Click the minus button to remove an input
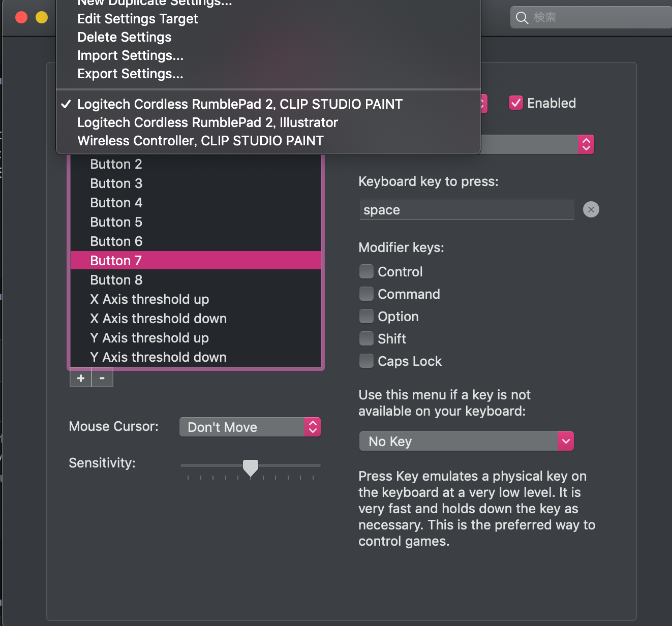This screenshot has height=626, width=672. click(x=102, y=379)
